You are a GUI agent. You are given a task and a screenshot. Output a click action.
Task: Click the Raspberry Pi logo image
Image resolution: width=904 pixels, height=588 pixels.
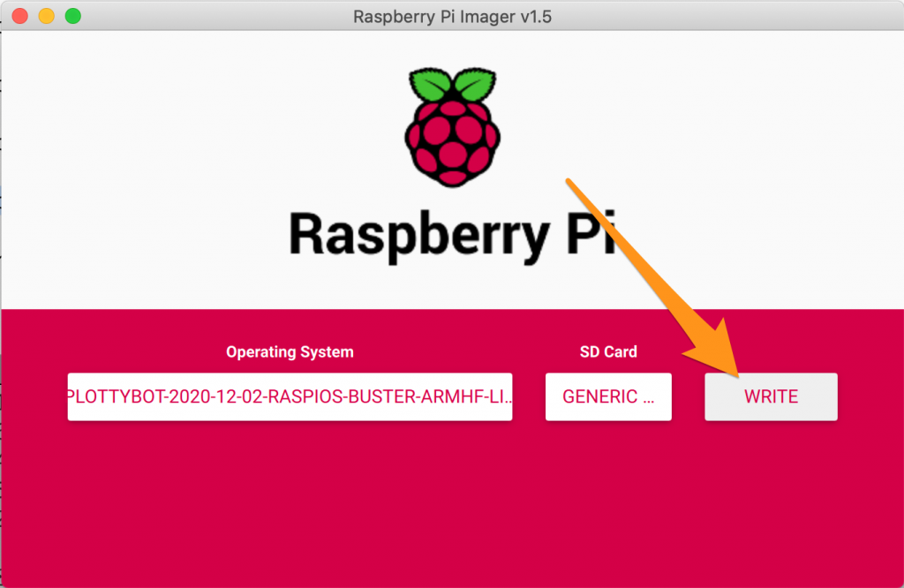coord(453,127)
